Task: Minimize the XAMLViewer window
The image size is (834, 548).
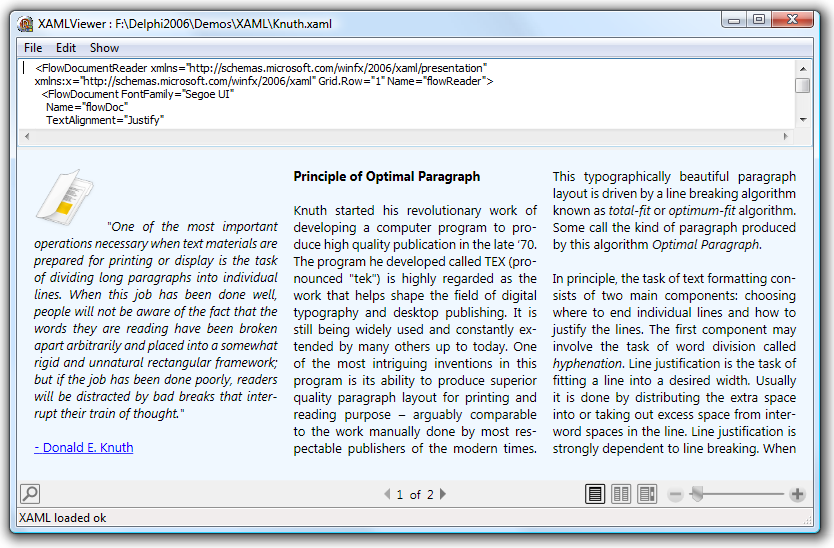Action: click(x=734, y=20)
